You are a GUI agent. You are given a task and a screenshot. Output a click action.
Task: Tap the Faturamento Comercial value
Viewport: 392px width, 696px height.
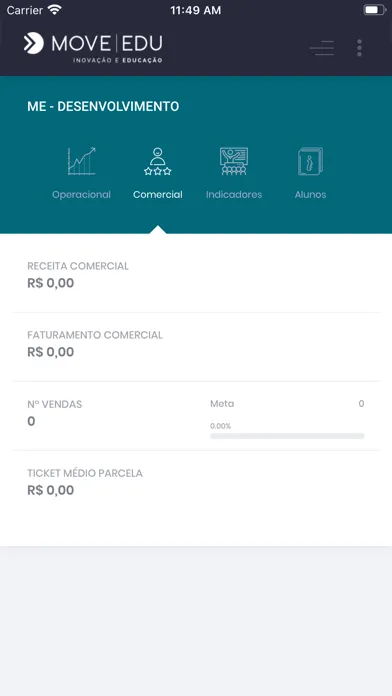pos(51,352)
